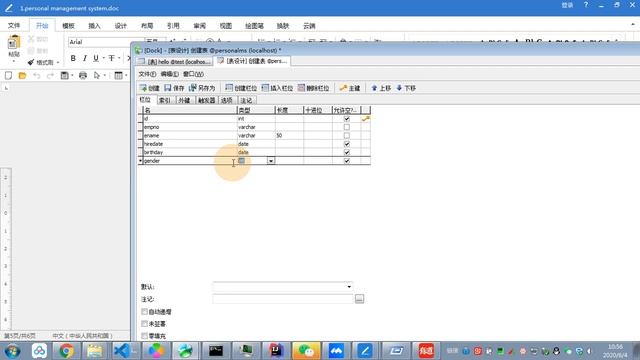Click the print icon in quick toolbar
640x360 pixels.
coord(83,76)
